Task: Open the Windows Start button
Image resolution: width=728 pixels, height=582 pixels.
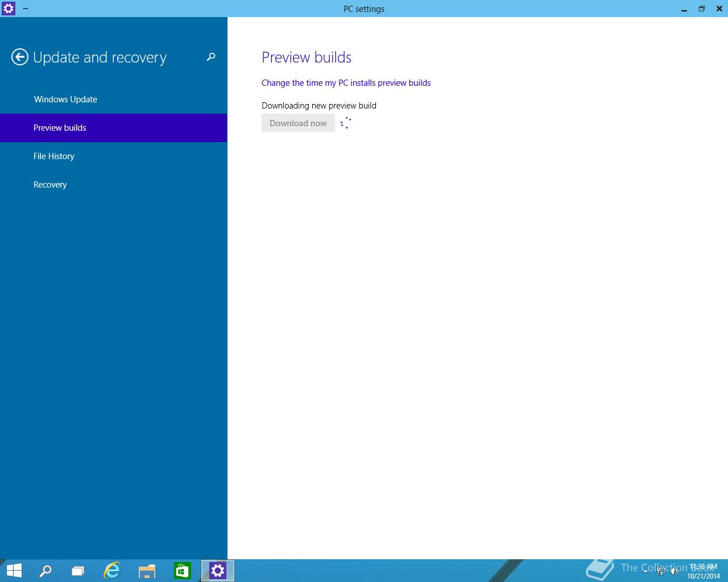Action: tap(14, 571)
